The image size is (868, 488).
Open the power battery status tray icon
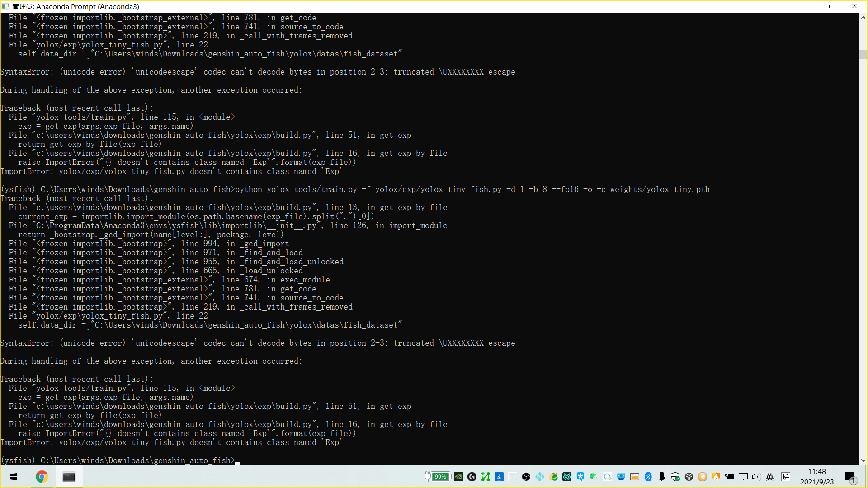pyautogui.click(x=730, y=477)
